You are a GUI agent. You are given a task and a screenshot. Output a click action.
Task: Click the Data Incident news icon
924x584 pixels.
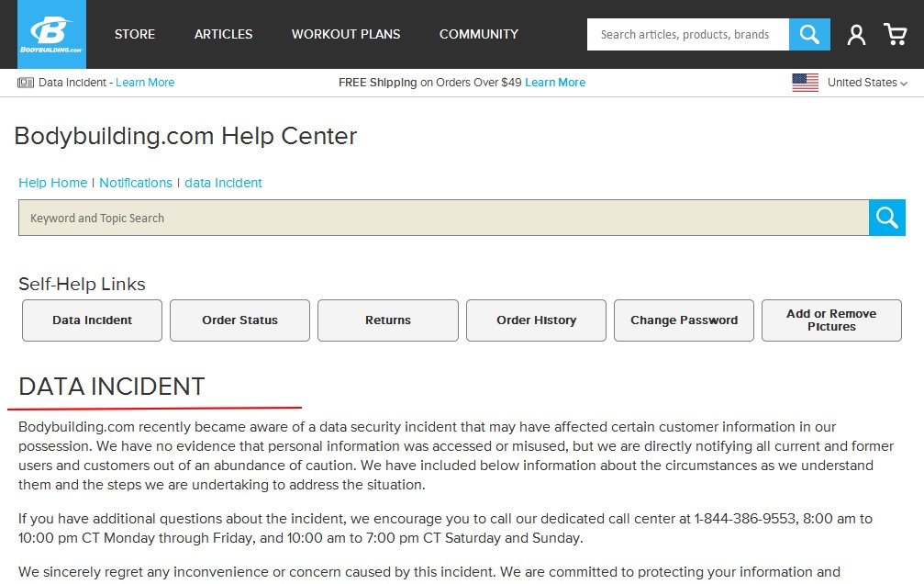pyautogui.click(x=26, y=83)
